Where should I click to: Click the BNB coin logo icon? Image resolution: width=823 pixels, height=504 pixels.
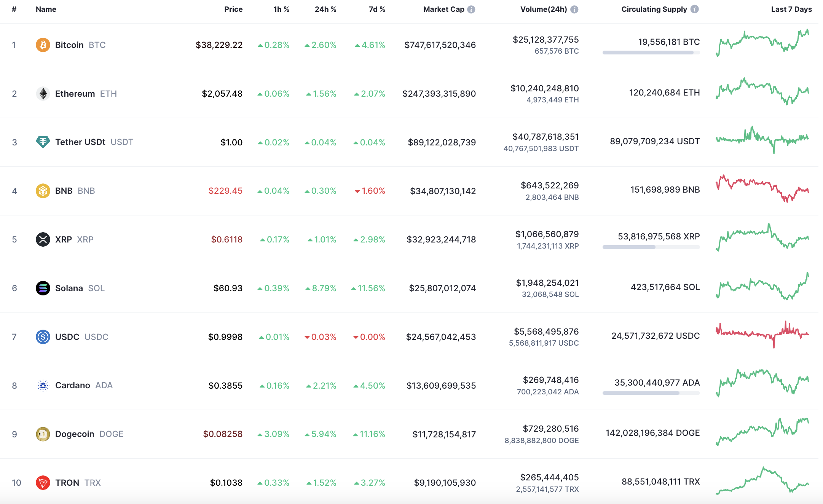point(43,191)
